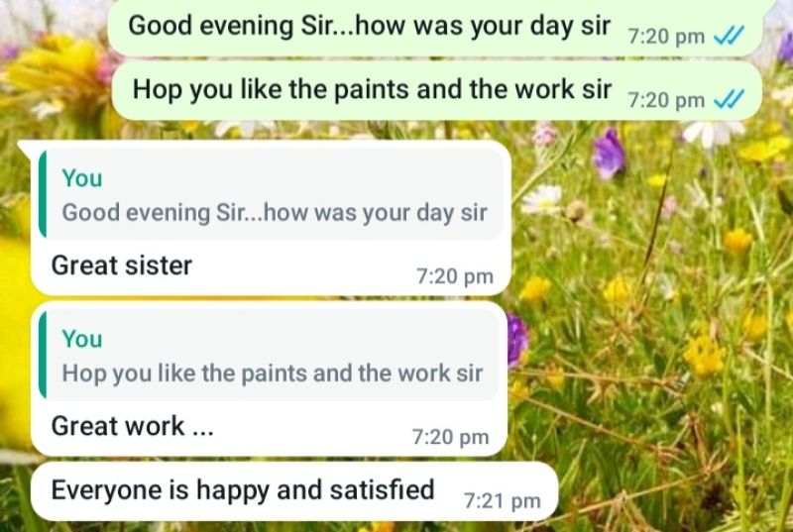Tap 'Everyone is happy and satisfied' message

(294, 491)
